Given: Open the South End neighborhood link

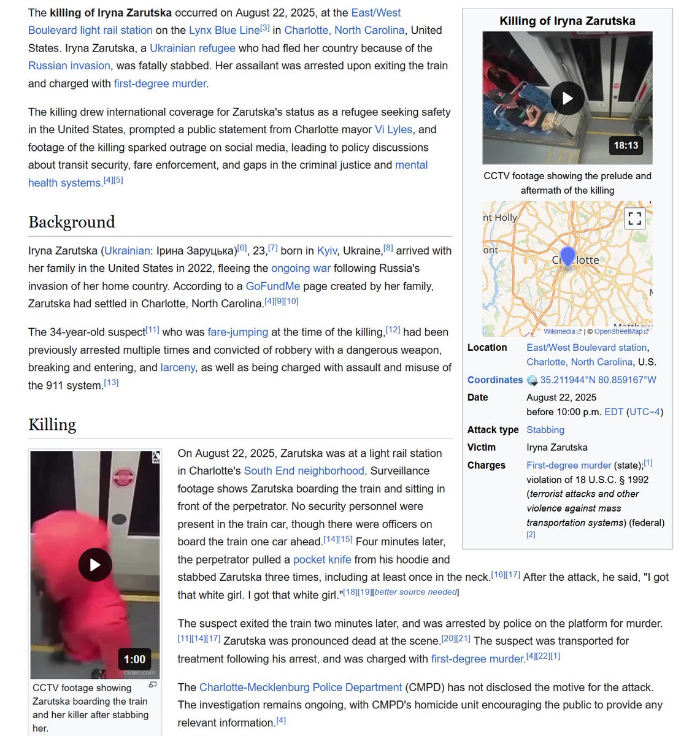Looking at the screenshot, I should pyautogui.click(x=304, y=470).
